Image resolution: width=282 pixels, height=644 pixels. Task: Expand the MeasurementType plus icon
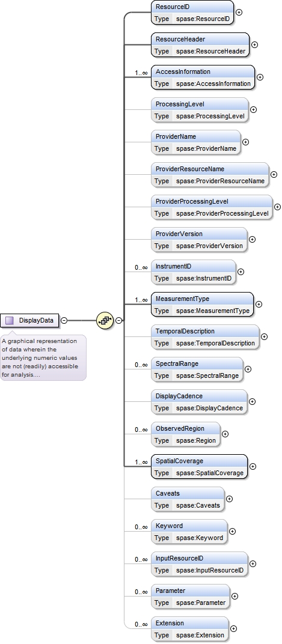click(259, 305)
